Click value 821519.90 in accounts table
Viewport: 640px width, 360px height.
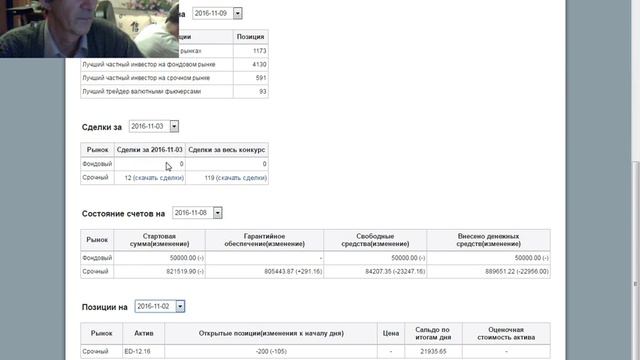pos(185,271)
